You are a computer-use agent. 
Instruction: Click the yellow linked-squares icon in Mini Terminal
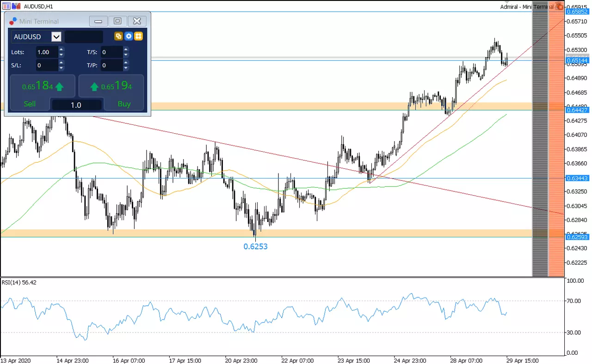(119, 36)
